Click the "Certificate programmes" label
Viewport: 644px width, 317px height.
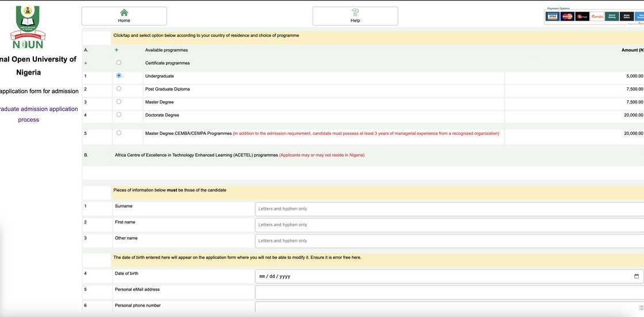point(167,63)
